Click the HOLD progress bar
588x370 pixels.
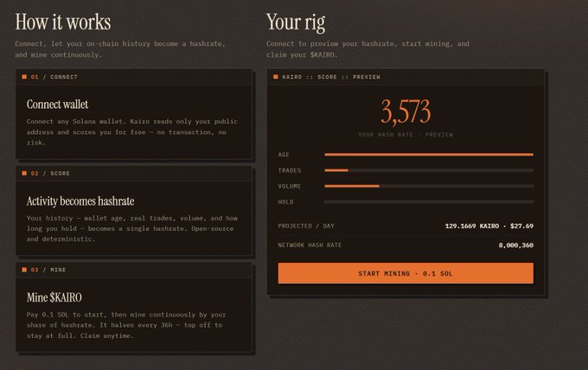pos(429,202)
